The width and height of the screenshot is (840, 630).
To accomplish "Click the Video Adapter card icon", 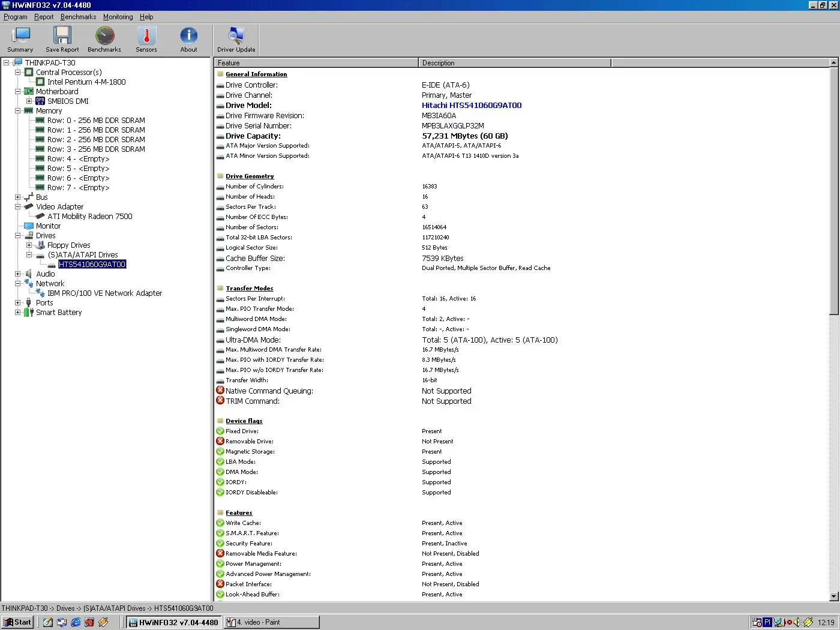I will pyautogui.click(x=29, y=206).
